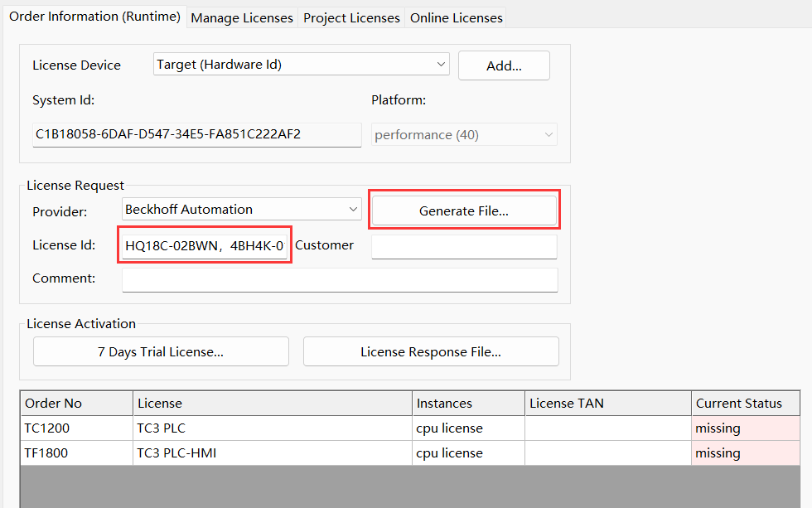Sort by the Current Status column header
The image size is (812, 508).
[x=746, y=404]
